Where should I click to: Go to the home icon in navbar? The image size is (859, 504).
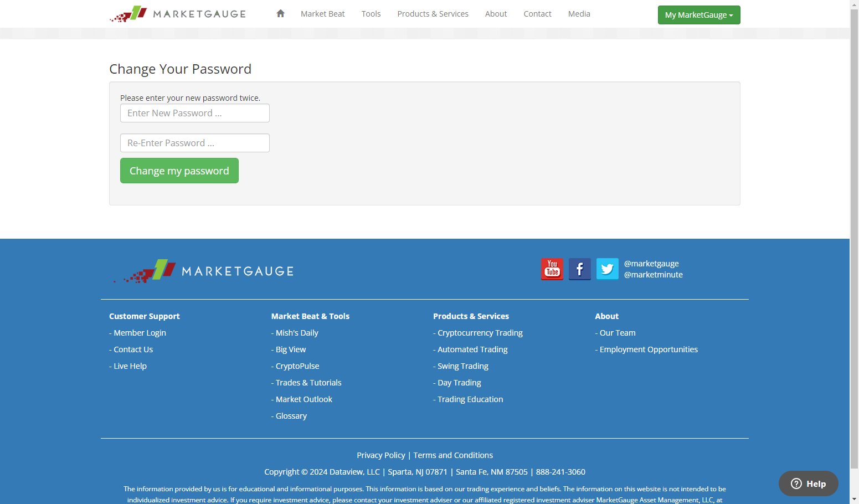[280, 13]
